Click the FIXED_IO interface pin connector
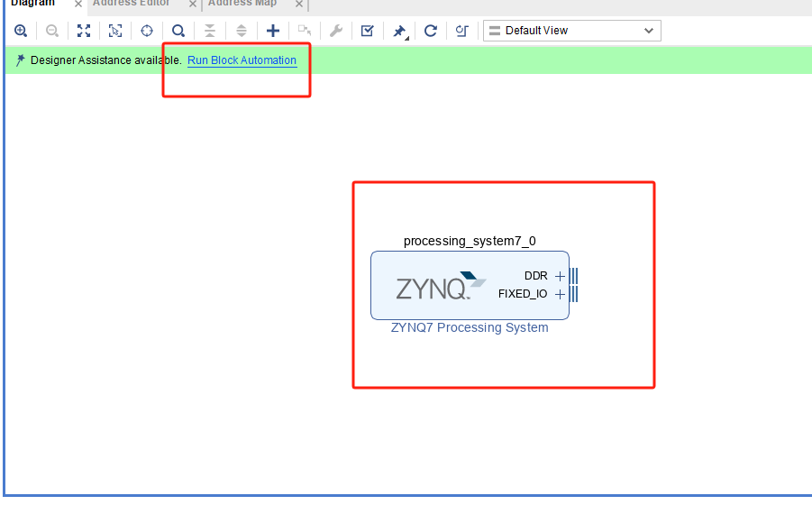Image resolution: width=812 pixels, height=505 pixels. pyautogui.click(x=574, y=294)
